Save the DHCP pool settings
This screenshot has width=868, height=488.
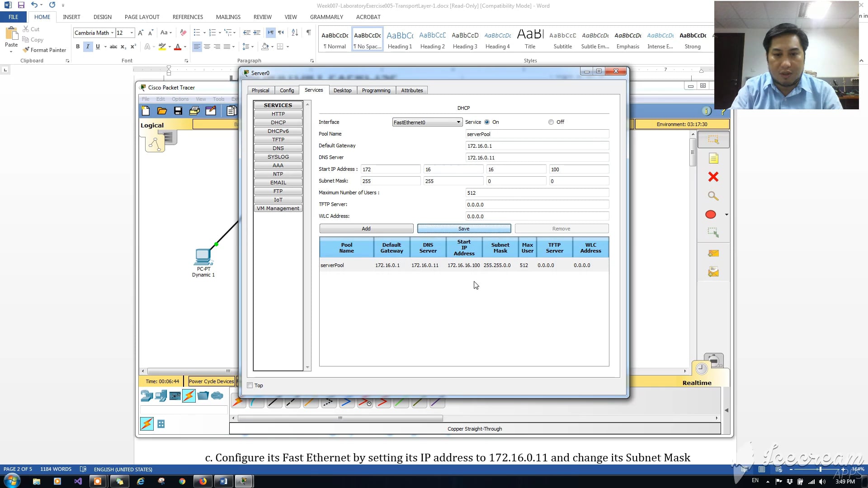(x=464, y=229)
